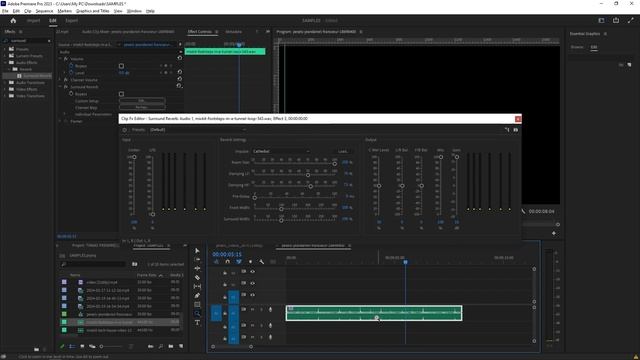Click reset icon for Surround Reverb effect

point(179,86)
